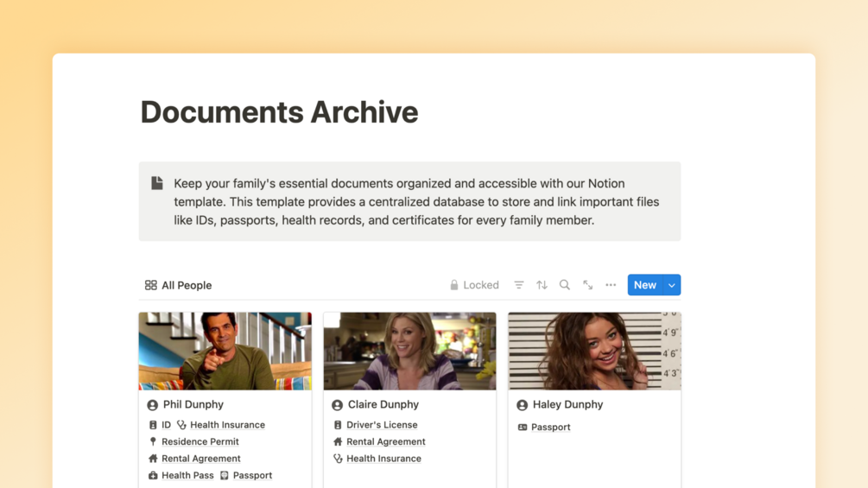868x488 pixels.
Task: Click the pin icon beside Residence Permit
Action: [x=153, y=441]
